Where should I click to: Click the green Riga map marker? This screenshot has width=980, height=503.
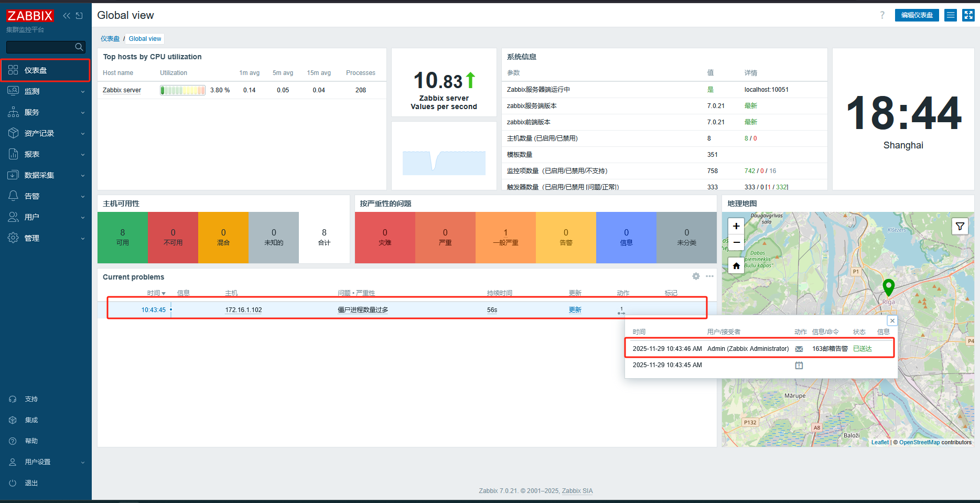tap(889, 288)
